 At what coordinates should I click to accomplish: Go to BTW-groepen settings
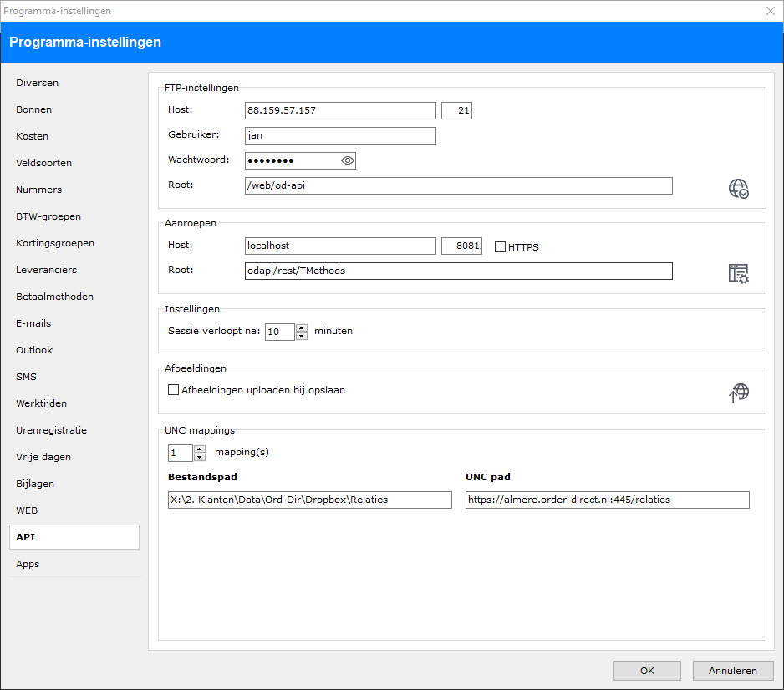[x=48, y=216]
